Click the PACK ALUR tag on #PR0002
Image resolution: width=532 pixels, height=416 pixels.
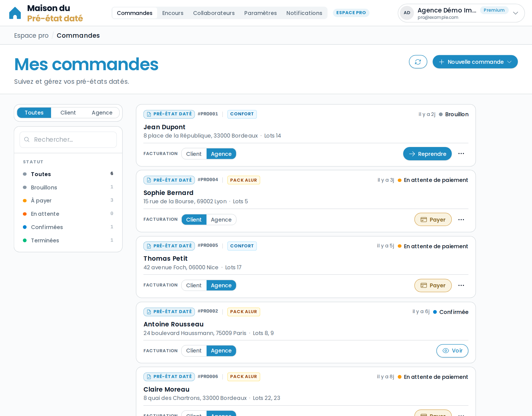click(244, 312)
